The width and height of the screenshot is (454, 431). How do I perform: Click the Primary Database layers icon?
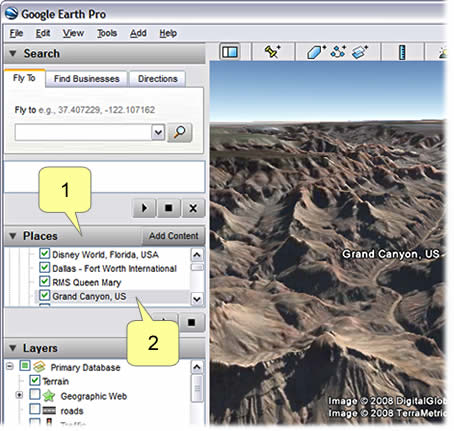pos(39,367)
